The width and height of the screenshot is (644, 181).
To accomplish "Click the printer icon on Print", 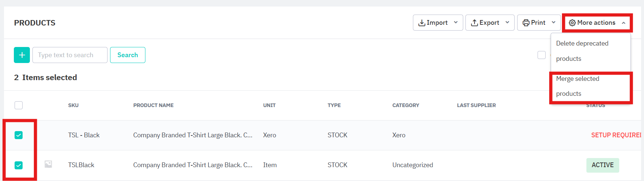I will (526, 23).
